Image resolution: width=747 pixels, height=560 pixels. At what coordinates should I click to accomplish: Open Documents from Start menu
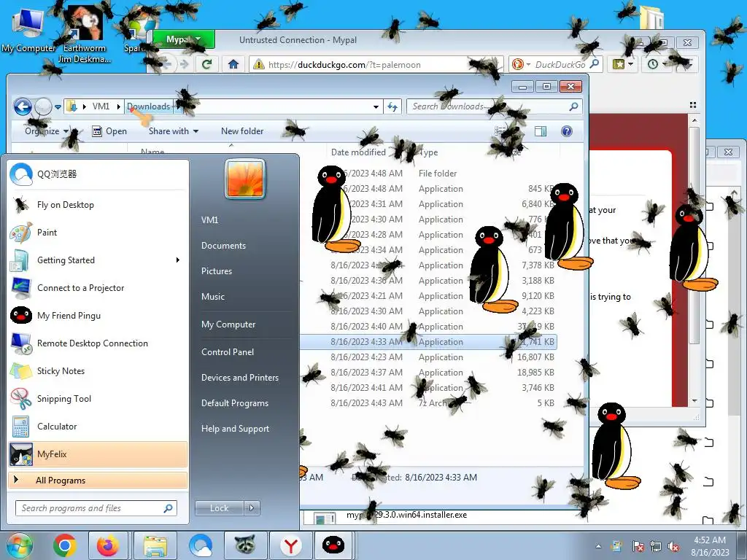coord(223,246)
